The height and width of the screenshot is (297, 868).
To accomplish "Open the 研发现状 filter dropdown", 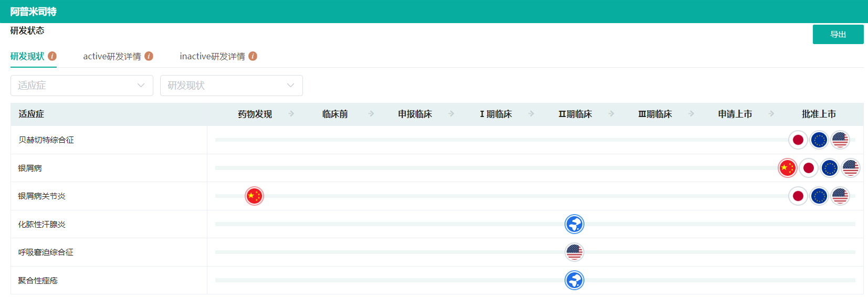I will coord(232,86).
